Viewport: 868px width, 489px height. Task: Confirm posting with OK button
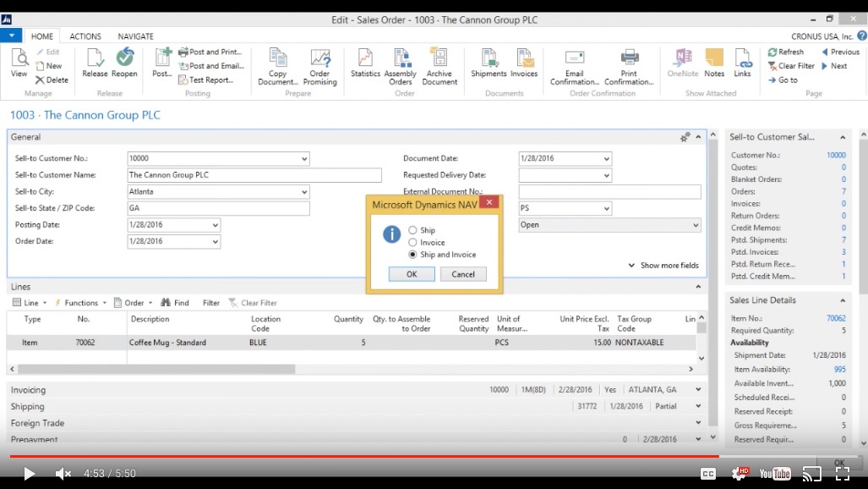click(412, 274)
